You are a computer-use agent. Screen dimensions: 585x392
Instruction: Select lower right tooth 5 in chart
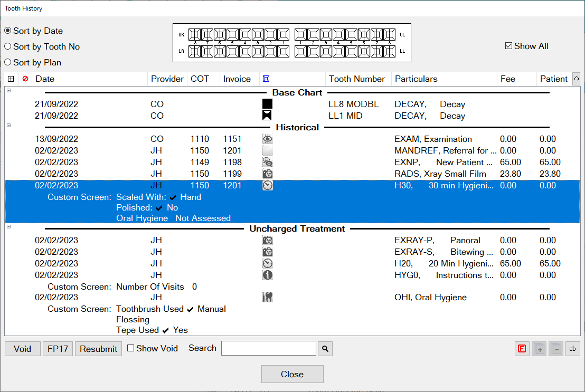(232, 51)
